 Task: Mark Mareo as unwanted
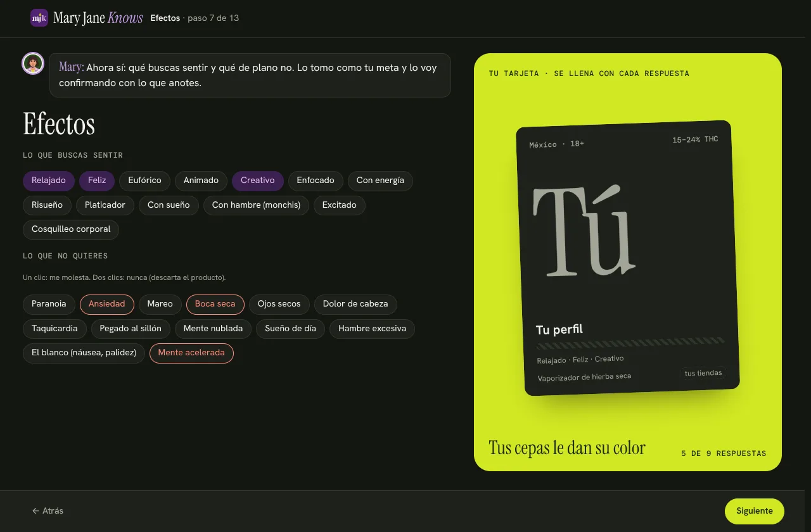pyautogui.click(x=160, y=304)
